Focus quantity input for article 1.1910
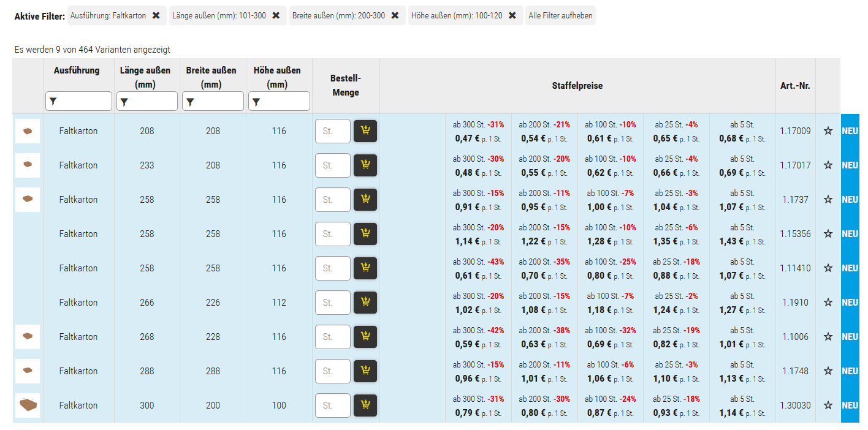This screenshot has height=430, width=868. pos(332,303)
